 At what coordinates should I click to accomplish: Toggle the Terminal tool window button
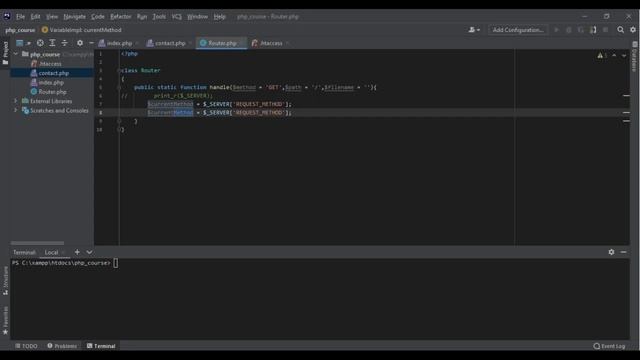pos(101,346)
